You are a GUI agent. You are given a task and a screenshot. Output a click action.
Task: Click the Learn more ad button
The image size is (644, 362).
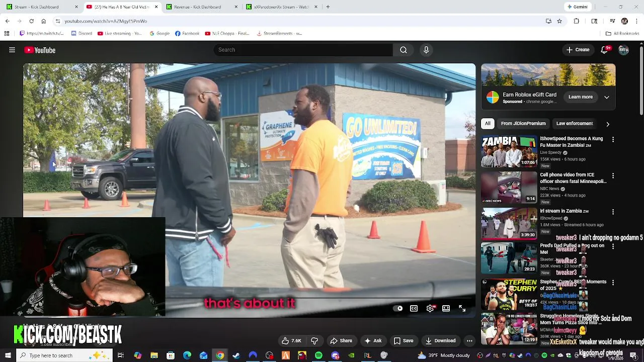point(581,97)
